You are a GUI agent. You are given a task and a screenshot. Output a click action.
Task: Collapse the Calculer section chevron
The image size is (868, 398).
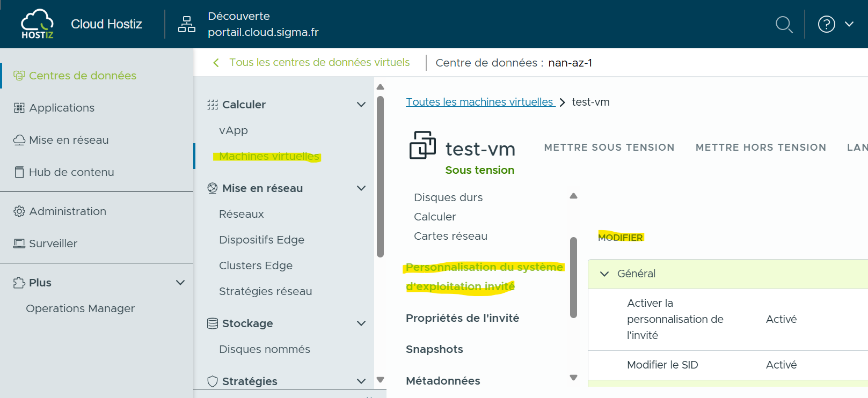[361, 105]
